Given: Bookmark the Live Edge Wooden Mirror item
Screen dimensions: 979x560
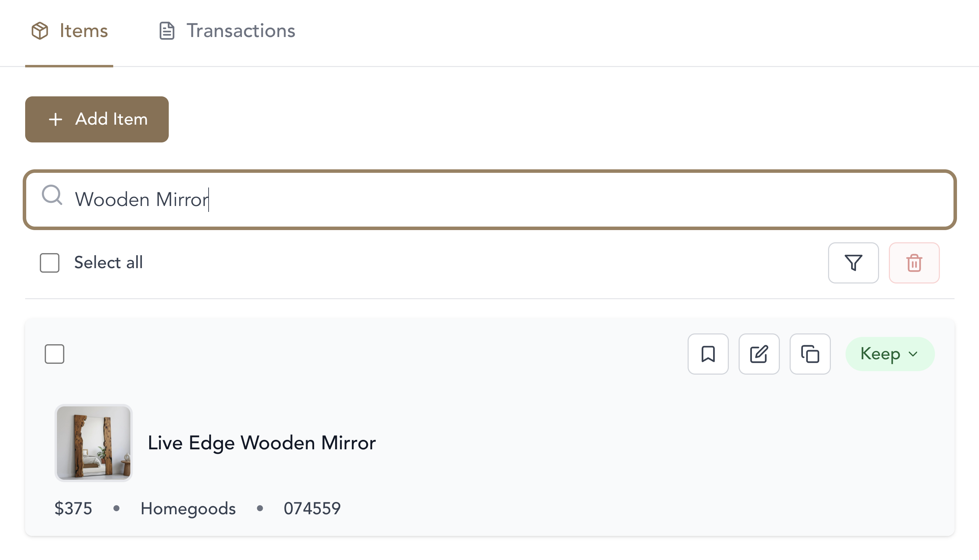Looking at the screenshot, I should tap(708, 354).
